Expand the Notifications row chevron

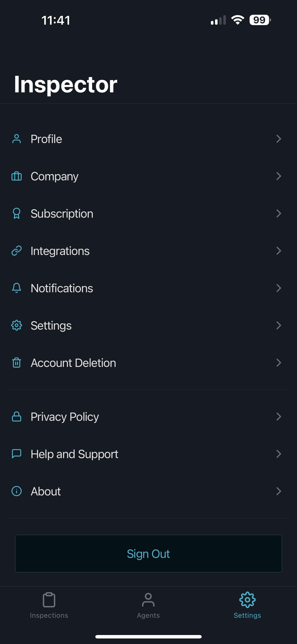279,288
